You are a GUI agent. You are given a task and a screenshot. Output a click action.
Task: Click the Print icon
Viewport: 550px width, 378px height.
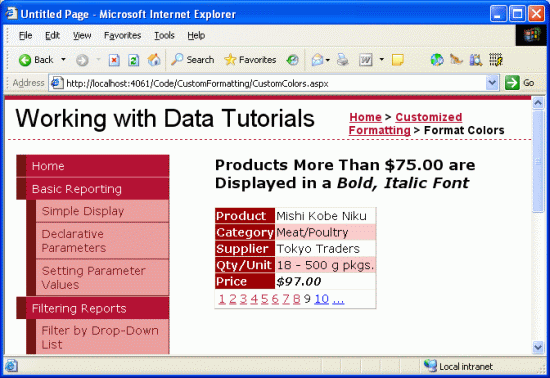(342, 60)
